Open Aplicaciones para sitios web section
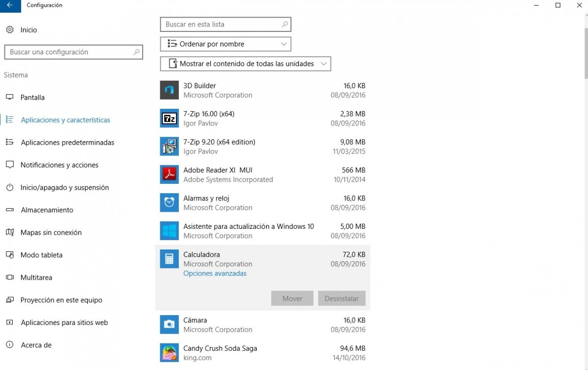Image resolution: width=588 pixels, height=370 pixels. click(64, 322)
